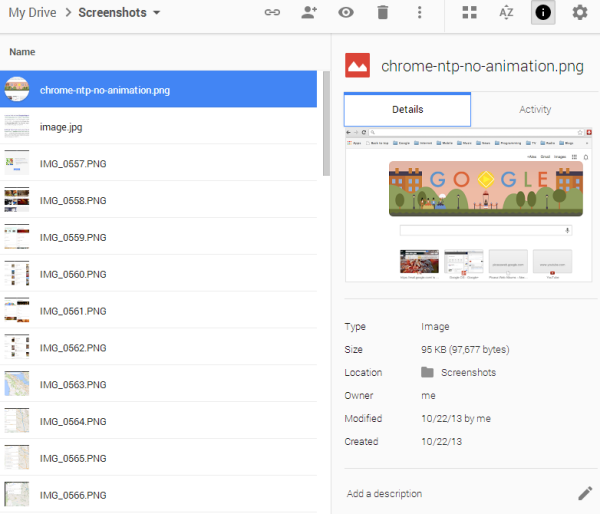
Task: Select the IMG_0563.PNG file
Action: click(x=72, y=384)
